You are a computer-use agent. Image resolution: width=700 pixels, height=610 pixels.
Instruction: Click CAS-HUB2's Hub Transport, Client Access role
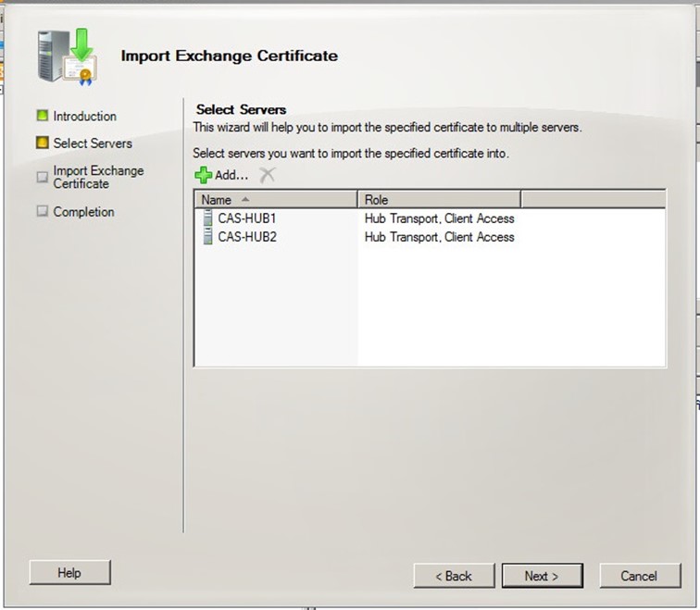(439, 237)
